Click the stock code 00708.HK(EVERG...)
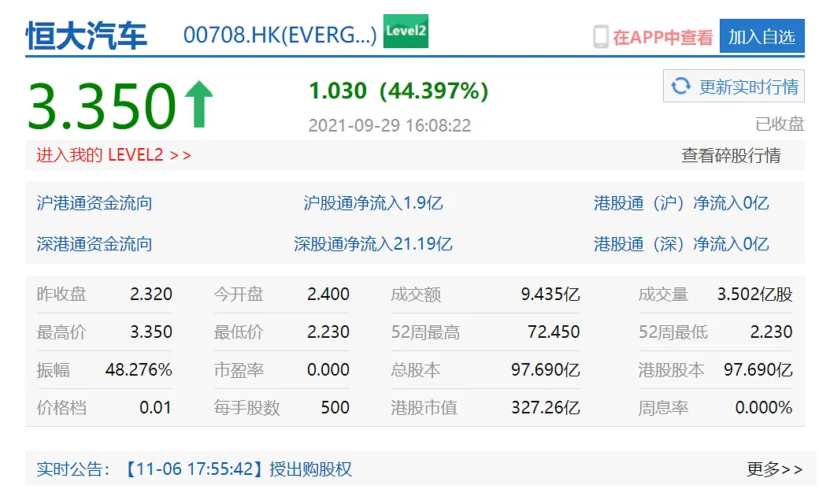Viewport: 819px width, 504px height. coord(280,35)
